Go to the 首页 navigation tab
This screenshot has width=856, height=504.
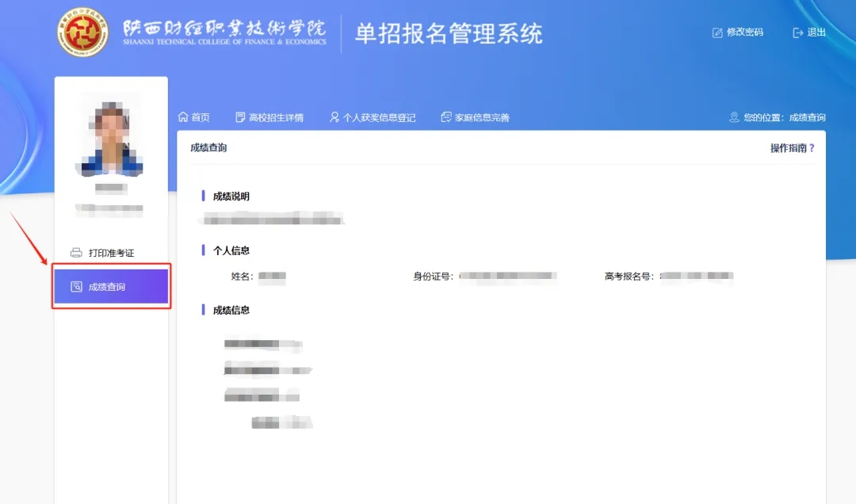[x=194, y=117]
